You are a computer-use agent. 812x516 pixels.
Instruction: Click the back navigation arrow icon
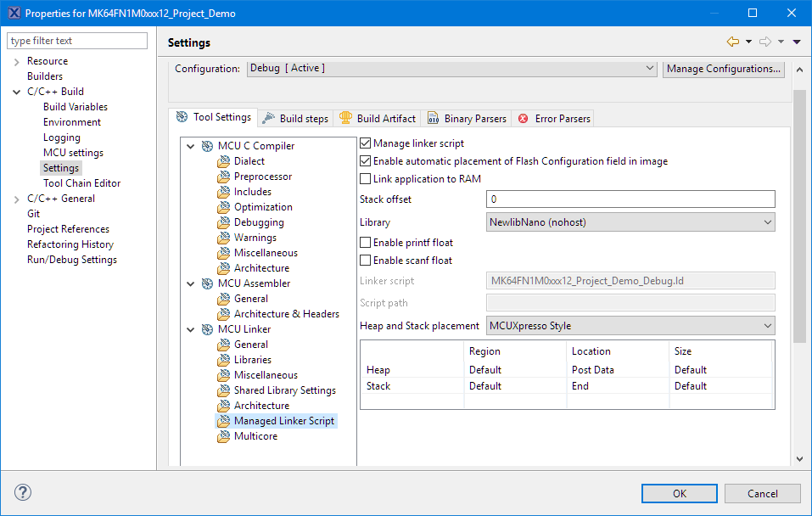pyautogui.click(x=732, y=42)
